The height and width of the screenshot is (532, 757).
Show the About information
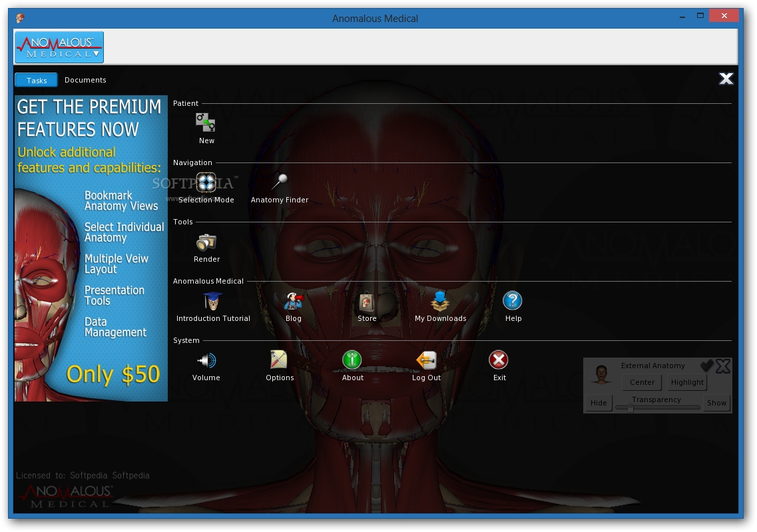pyautogui.click(x=352, y=366)
